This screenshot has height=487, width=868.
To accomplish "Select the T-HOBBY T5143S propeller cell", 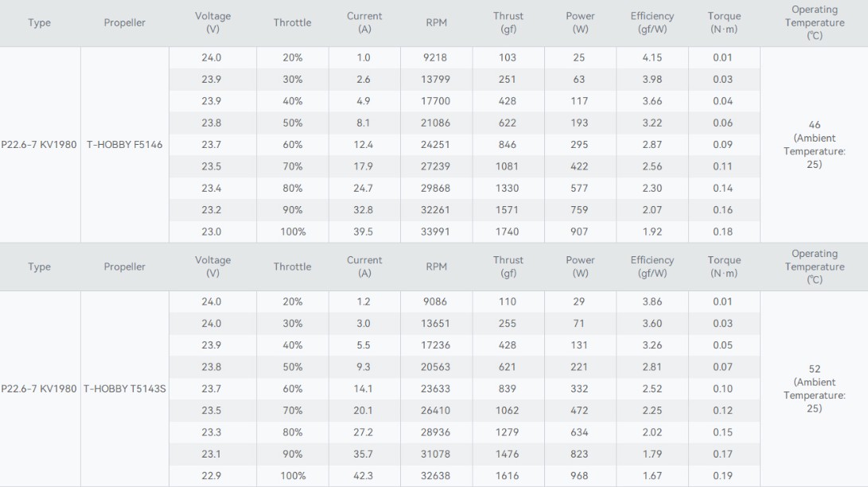I will coord(124,389).
